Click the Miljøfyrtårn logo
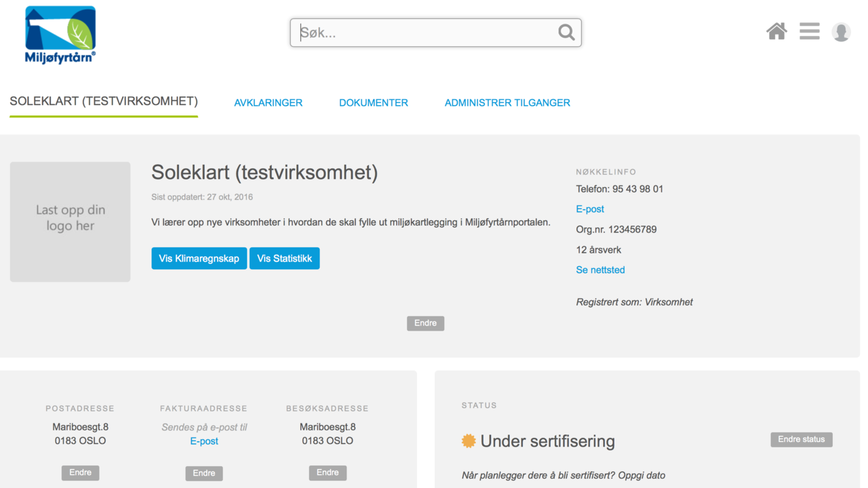868x488 pixels. click(60, 35)
